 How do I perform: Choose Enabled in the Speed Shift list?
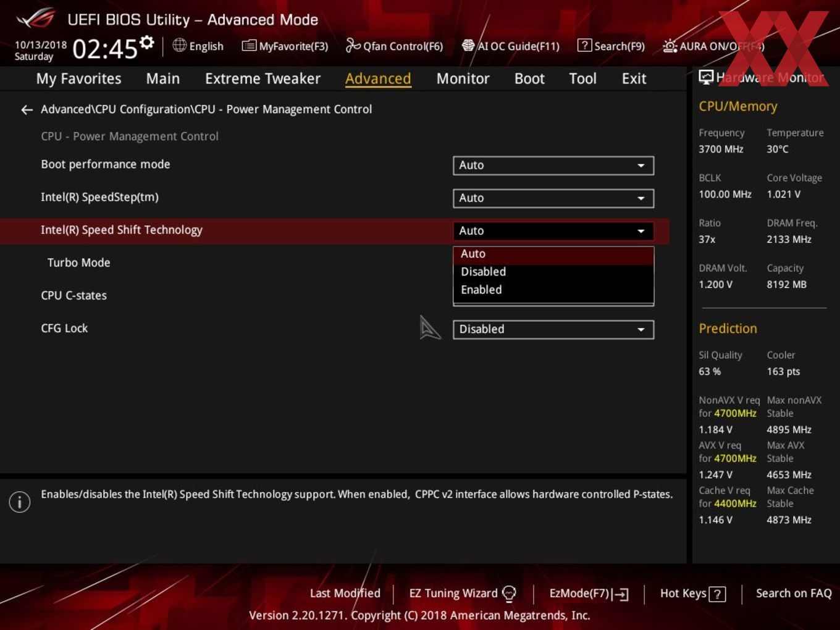point(553,290)
